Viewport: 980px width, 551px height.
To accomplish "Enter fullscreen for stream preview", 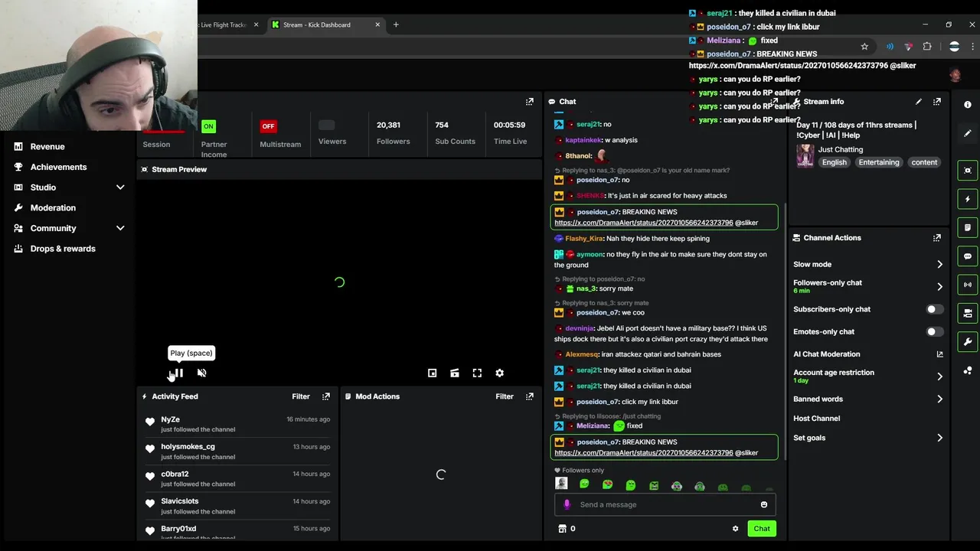I will click(477, 373).
